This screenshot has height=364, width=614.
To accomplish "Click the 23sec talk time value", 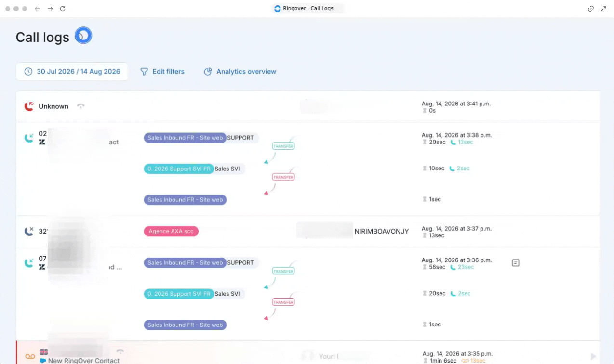I will click(466, 267).
